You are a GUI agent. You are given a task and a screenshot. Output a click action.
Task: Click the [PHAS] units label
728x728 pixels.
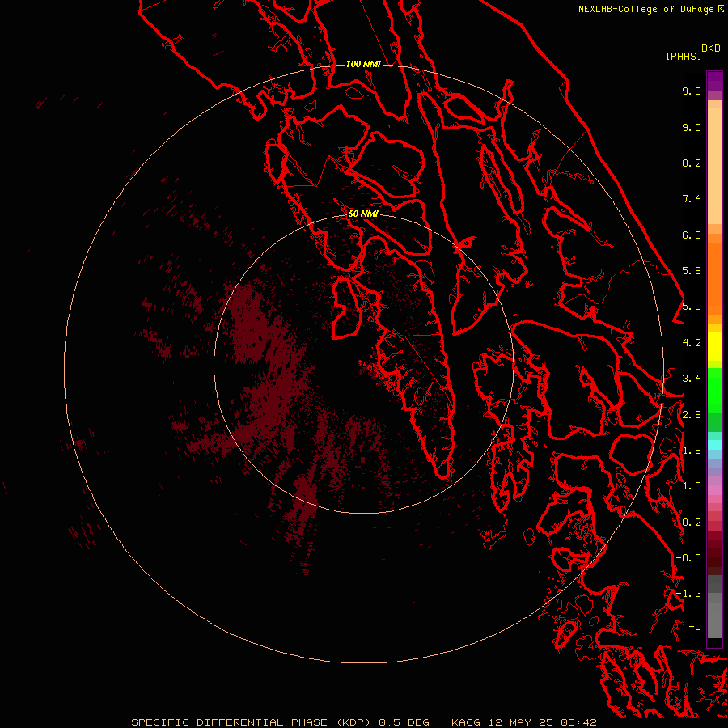[684, 56]
